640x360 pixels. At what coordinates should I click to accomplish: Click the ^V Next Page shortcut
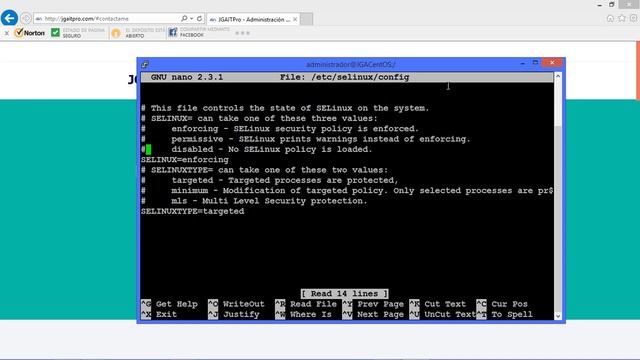373,314
